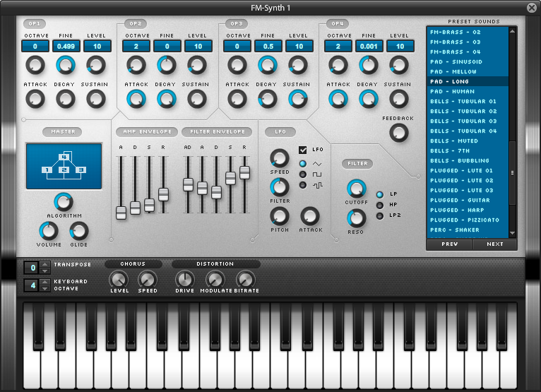The height and width of the screenshot is (392, 541).
Task: Click the Amp Envelope R slider handle
Action: pyautogui.click(x=163, y=194)
